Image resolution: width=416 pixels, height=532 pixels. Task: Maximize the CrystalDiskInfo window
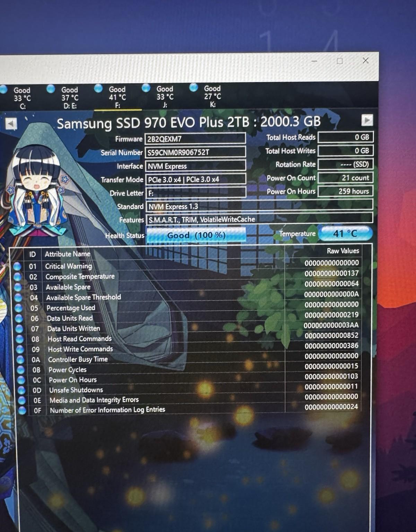coord(340,61)
